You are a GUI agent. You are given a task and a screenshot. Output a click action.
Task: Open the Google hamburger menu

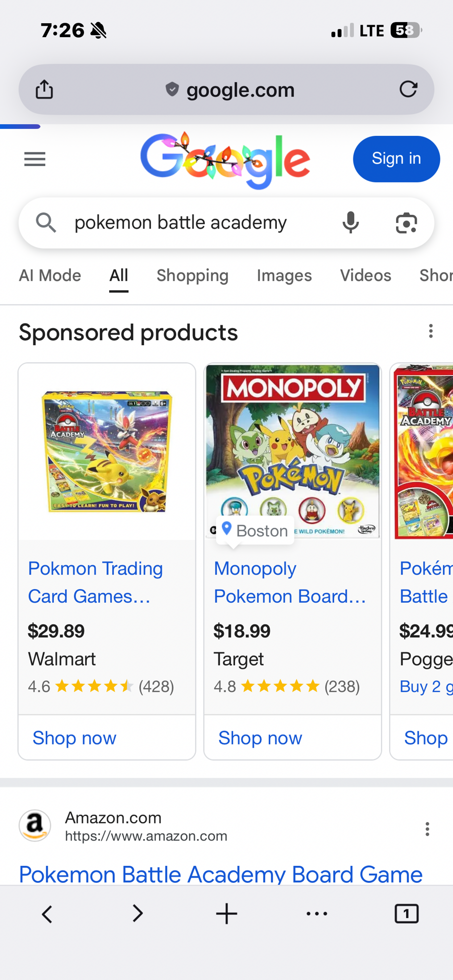[x=35, y=159]
